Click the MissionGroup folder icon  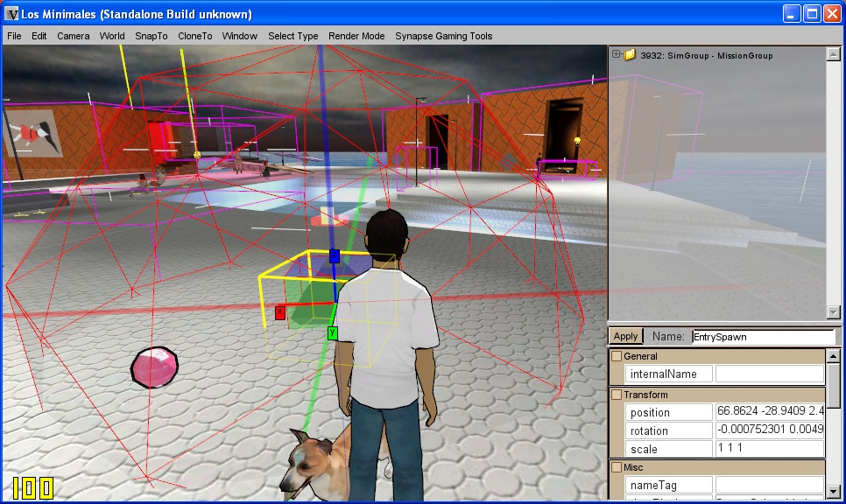[x=630, y=55]
